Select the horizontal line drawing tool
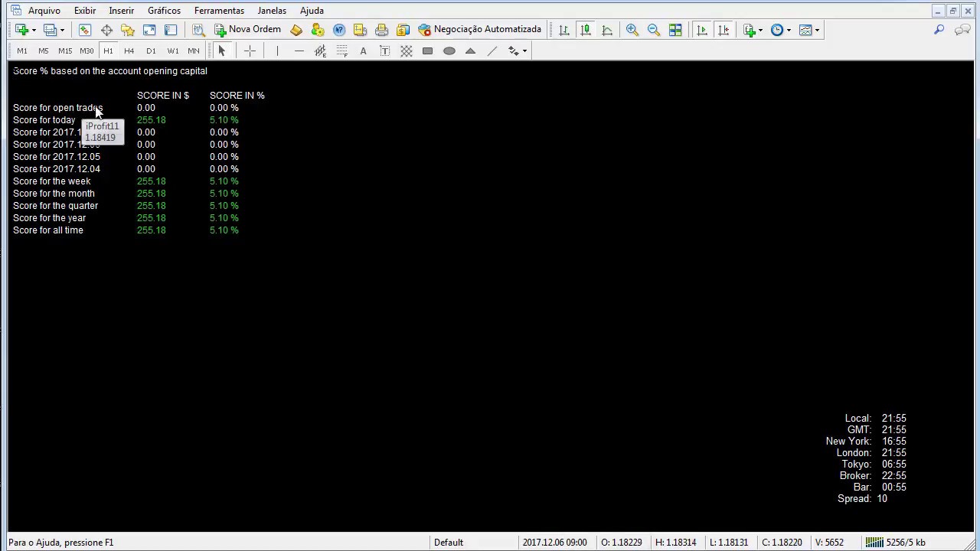980x551 pixels. 299,51
